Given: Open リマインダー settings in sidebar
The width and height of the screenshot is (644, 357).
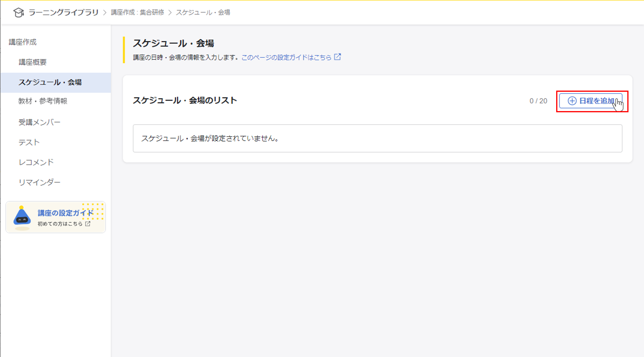Looking at the screenshot, I should click(40, 182).
